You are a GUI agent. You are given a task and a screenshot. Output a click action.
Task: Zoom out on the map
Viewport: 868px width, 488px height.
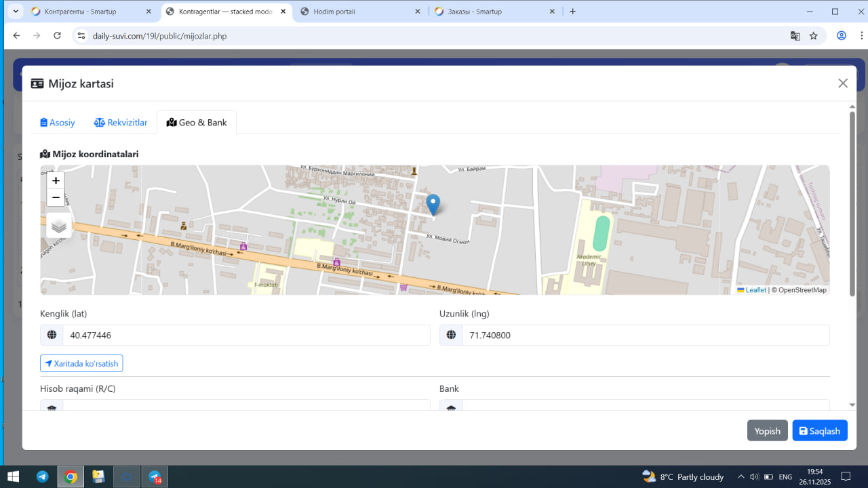tap(56, 198)
